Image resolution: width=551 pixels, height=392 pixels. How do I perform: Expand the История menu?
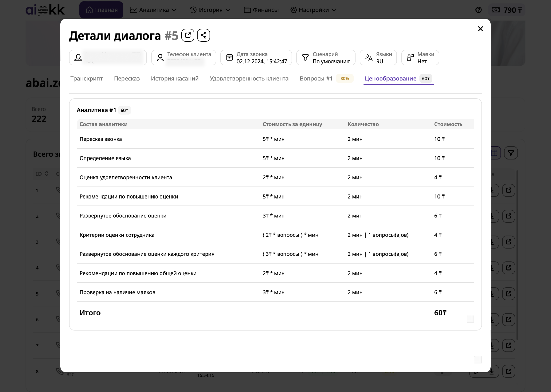(x=210, y=10)
